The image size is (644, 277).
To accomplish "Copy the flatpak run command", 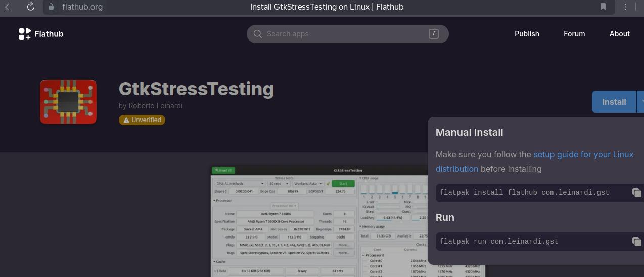I will [x=636, y=242].
